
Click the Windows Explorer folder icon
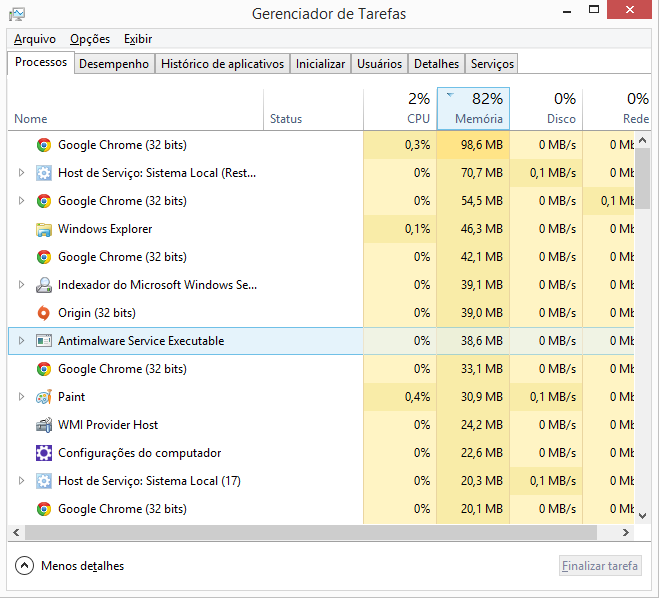[44, 229]
